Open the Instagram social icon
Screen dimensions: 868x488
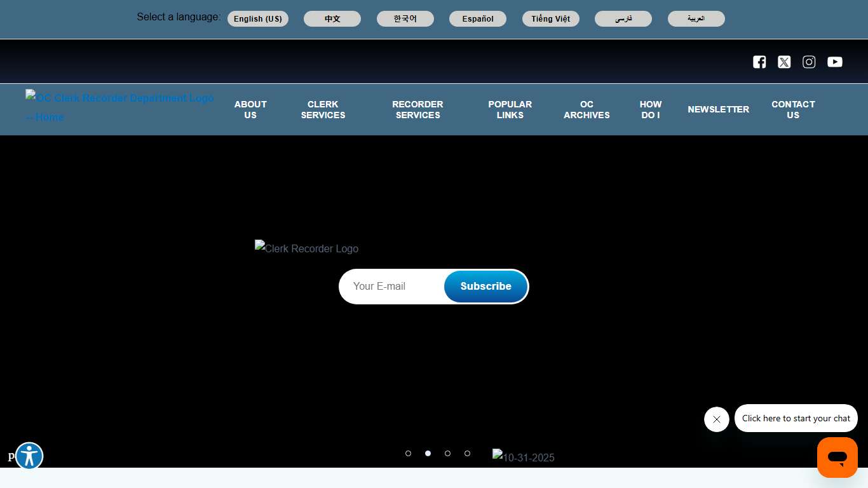(809, 62)
